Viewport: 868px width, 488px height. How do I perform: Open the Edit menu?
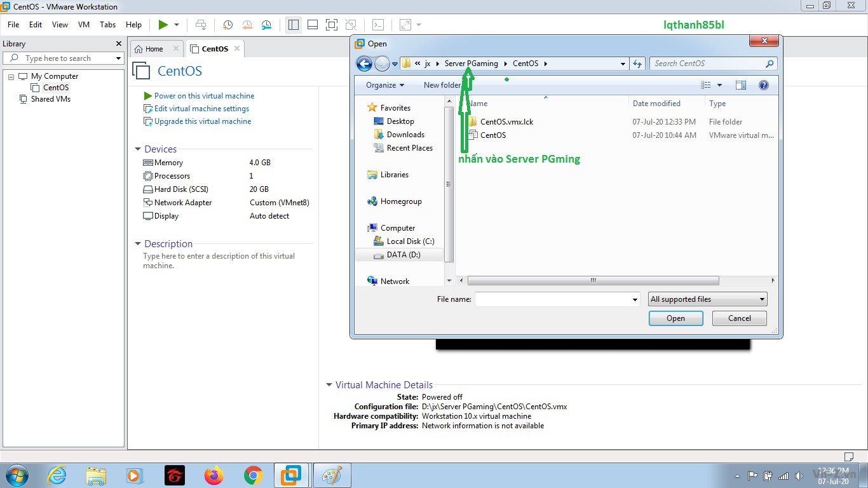36,25
